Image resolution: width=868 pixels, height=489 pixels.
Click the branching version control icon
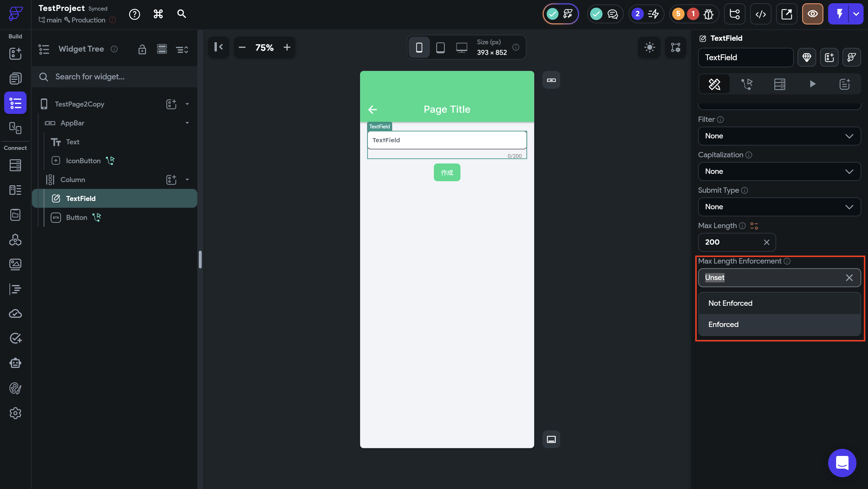[x=735, y=14]
